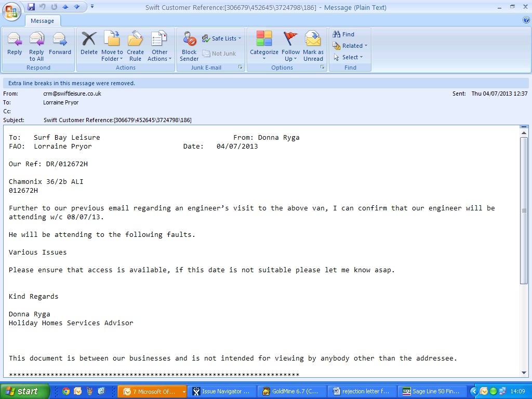Click the Our Ref: DR/012672H line
Image resolution: width=532 pixels, height=399 pixels.
(x=48, y=164)
